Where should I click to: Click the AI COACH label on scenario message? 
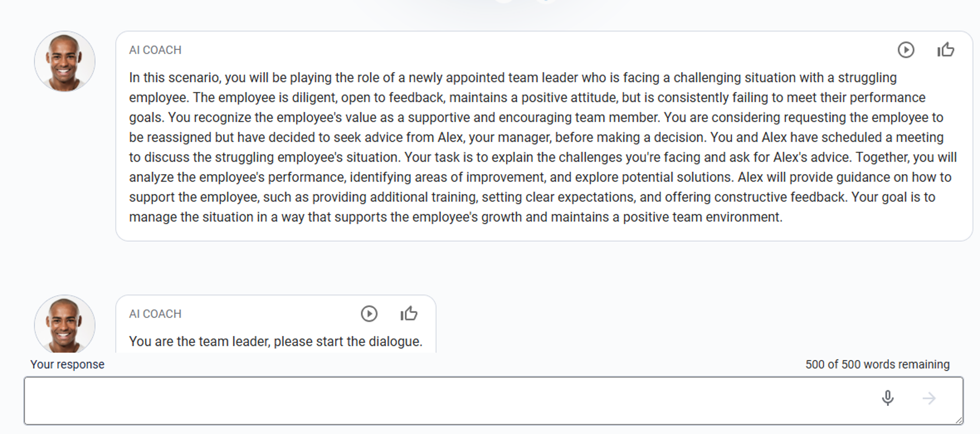coord(155,50)
